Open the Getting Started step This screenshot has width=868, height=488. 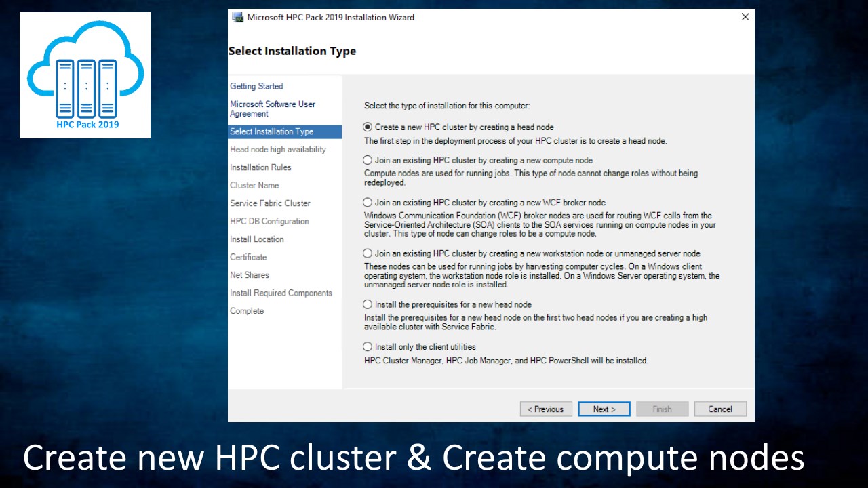(256, 87)
